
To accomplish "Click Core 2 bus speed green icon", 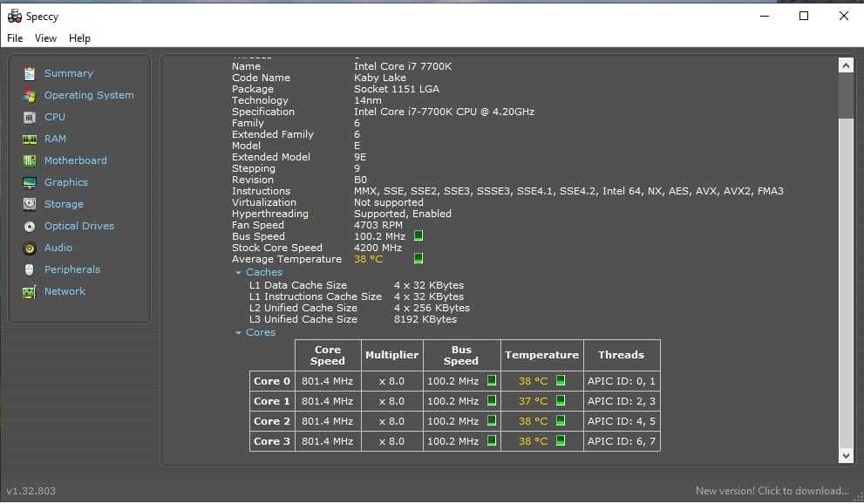I will (x=492, y=420).
